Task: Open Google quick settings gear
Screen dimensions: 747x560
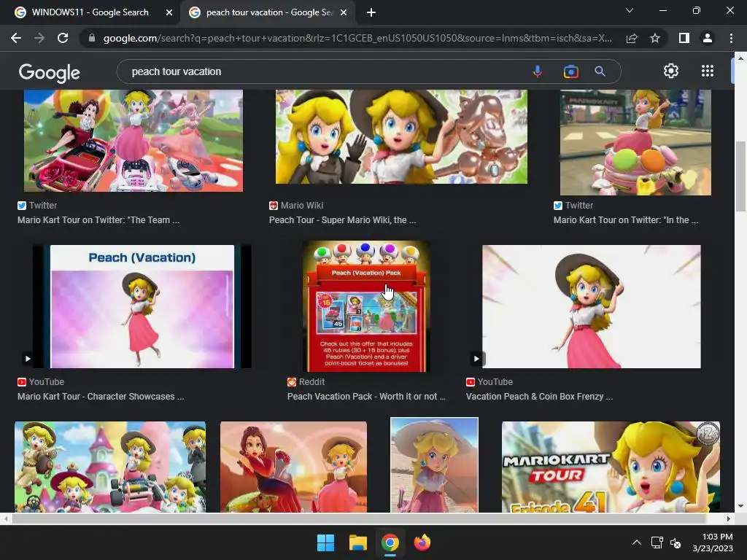Action: click(x=671, y=71)
